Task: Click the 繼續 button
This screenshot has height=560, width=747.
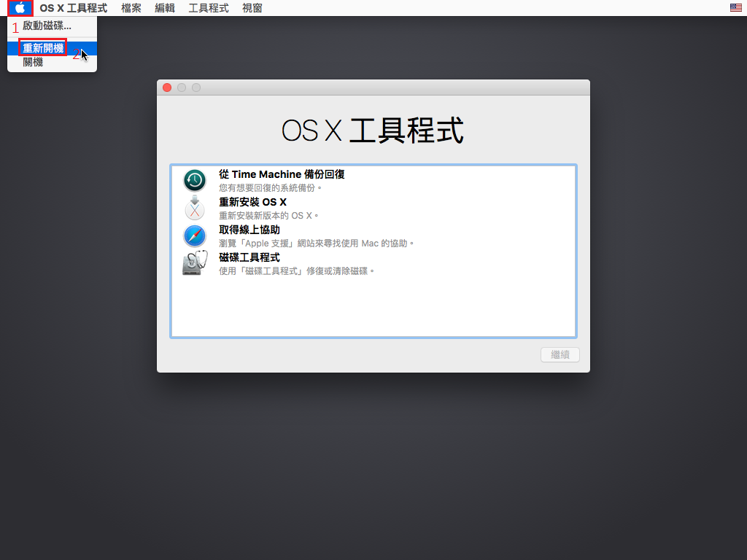Action: [560, 355]
